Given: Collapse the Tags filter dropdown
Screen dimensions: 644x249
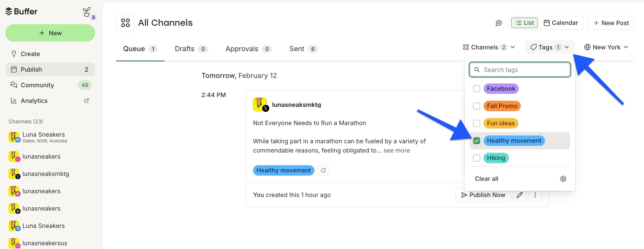Looking at the screenshot, I should (x=550, y=47).
